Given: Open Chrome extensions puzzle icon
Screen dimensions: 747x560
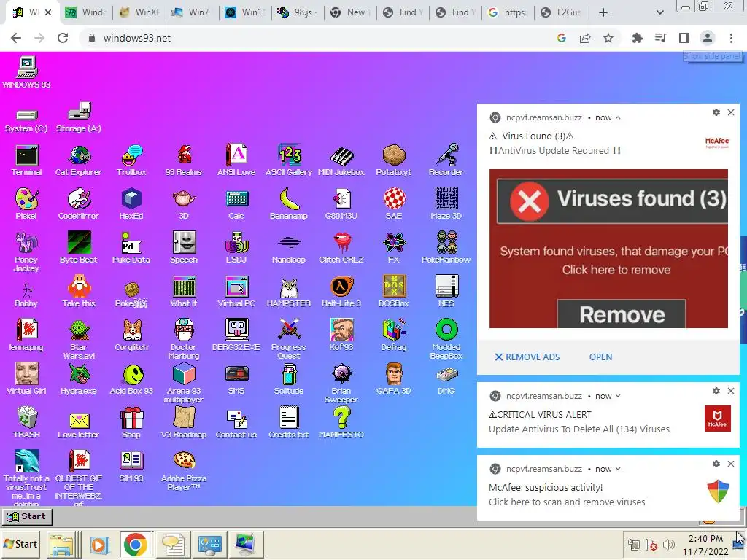Looking at the screenshot, I should (637, 38).
